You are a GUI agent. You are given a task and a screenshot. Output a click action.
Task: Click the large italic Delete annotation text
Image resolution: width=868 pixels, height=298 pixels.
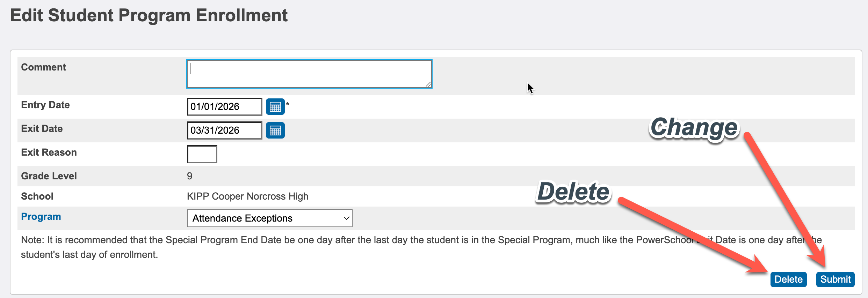(573, 192)
